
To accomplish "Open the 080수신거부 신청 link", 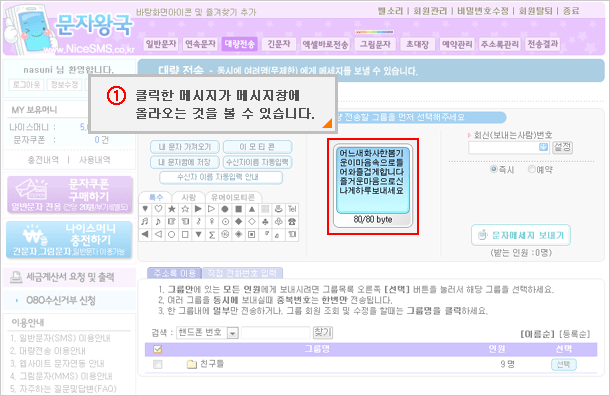I will point(60,300).
